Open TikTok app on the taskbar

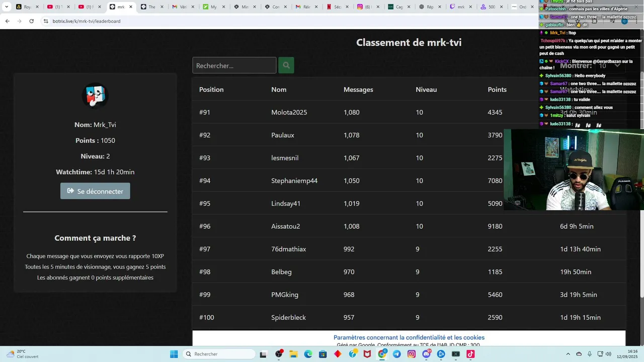tap(470, 354)
